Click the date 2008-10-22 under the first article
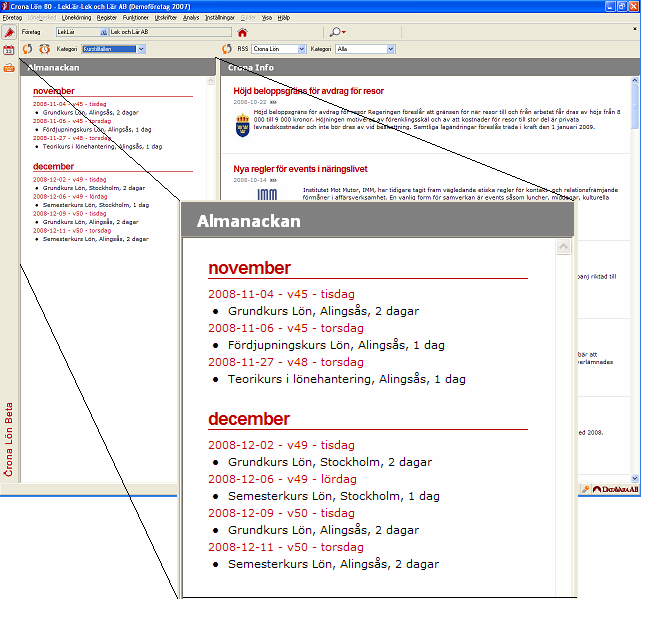 [x=250, y=102]
